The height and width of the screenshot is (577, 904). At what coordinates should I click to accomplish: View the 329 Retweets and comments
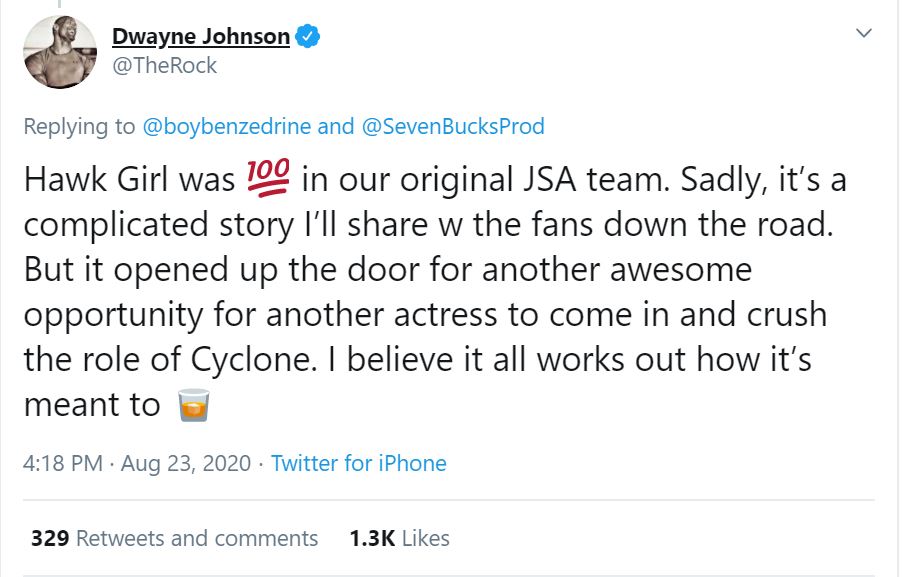(175, 538)
